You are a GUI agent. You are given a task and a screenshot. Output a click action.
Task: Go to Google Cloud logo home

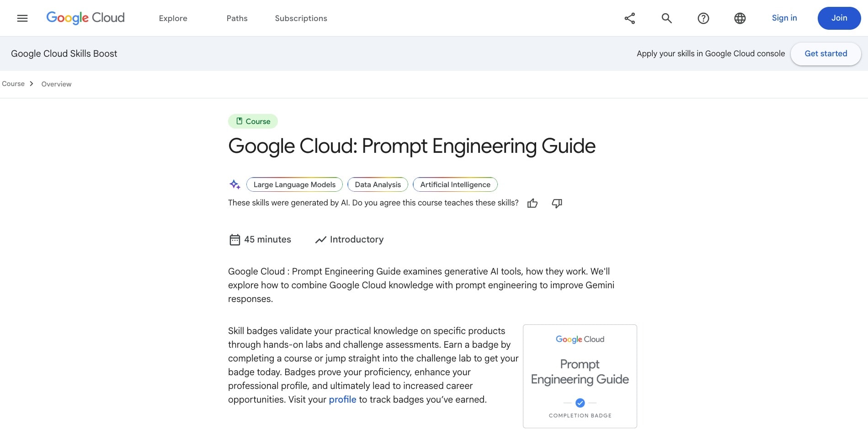85,18
